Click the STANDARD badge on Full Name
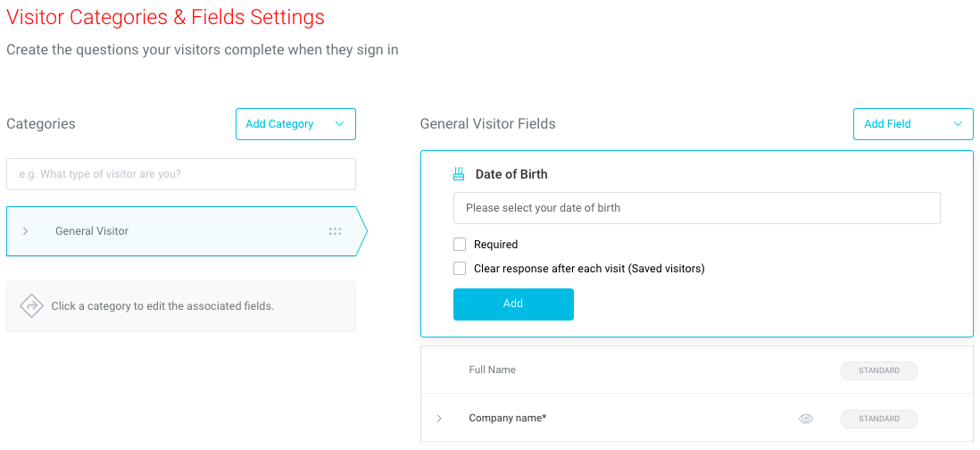The image size is (980, 450). coord(879,371)
